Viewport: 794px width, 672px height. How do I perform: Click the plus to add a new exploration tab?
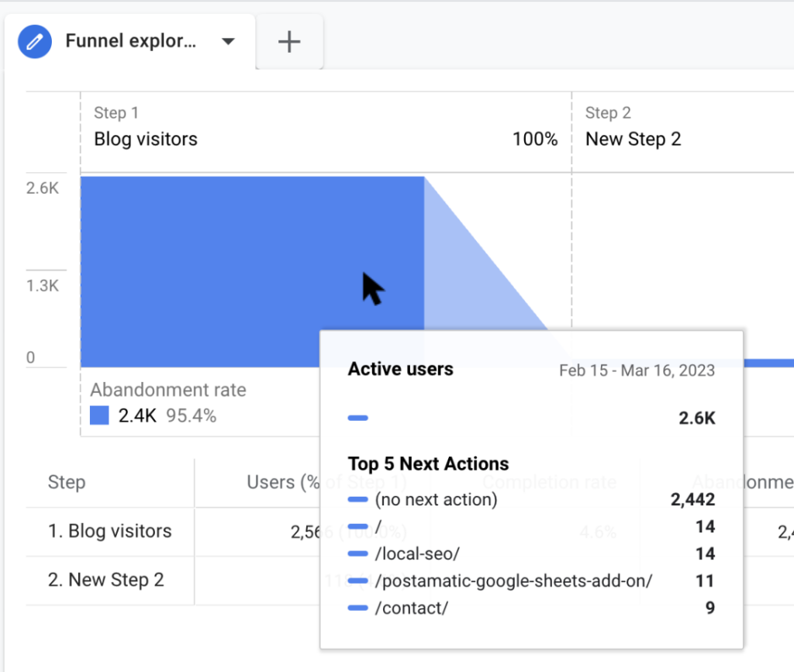coord(289,41)
